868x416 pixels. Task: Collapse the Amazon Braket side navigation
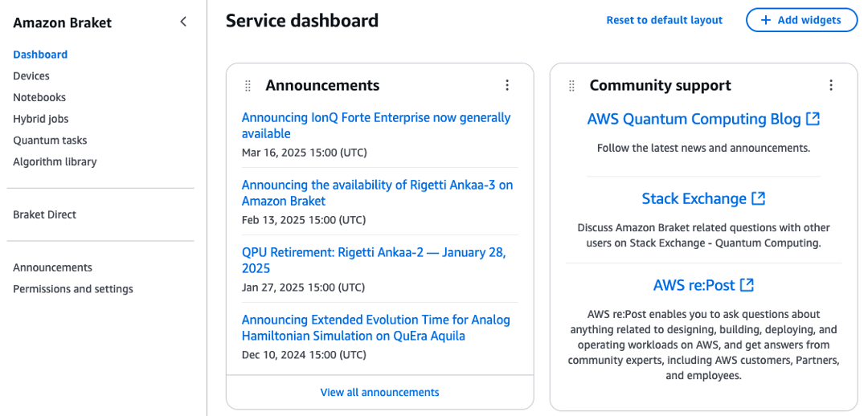183,22
